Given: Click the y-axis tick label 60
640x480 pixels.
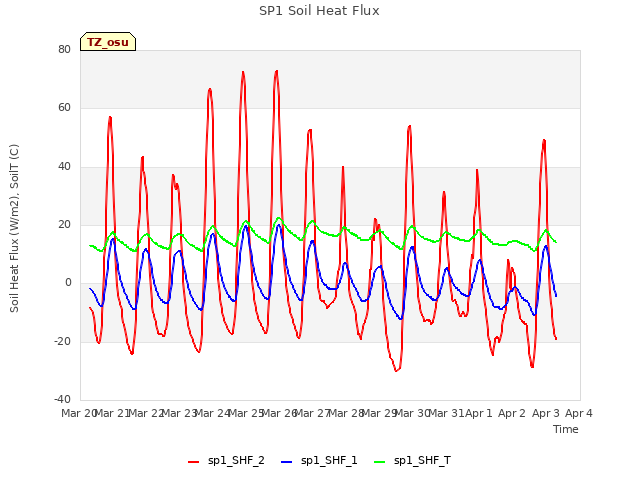Looking at the screenshot, I should pos(64,108).
